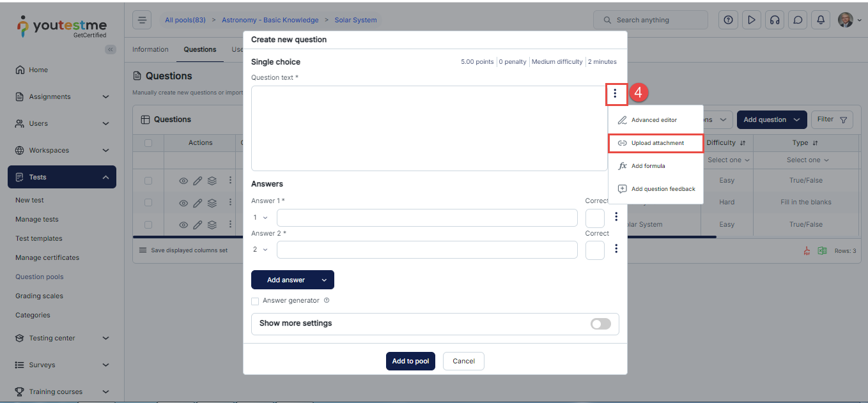Click the Search anything field
Screen dimensions: 868x403
651,20
